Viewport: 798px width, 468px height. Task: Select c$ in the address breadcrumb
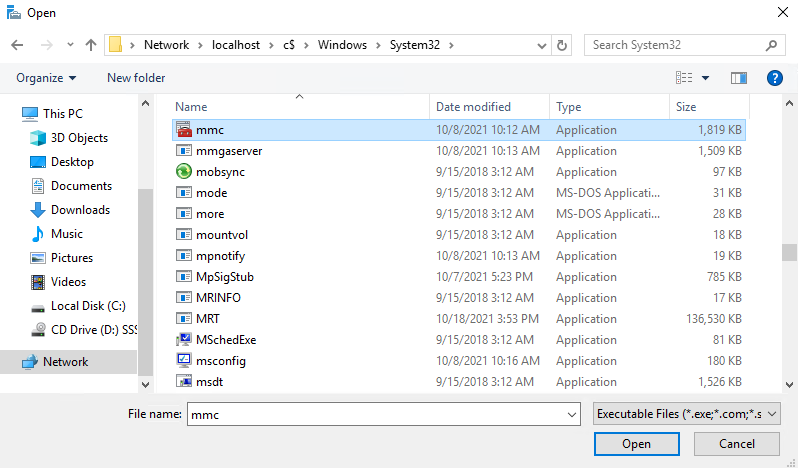coord(289,45)
